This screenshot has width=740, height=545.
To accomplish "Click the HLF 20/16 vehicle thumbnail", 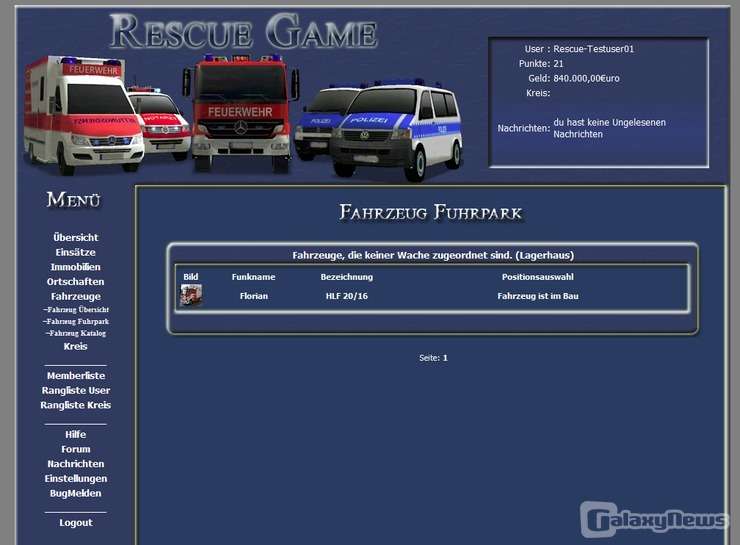I will click(191, 295).
